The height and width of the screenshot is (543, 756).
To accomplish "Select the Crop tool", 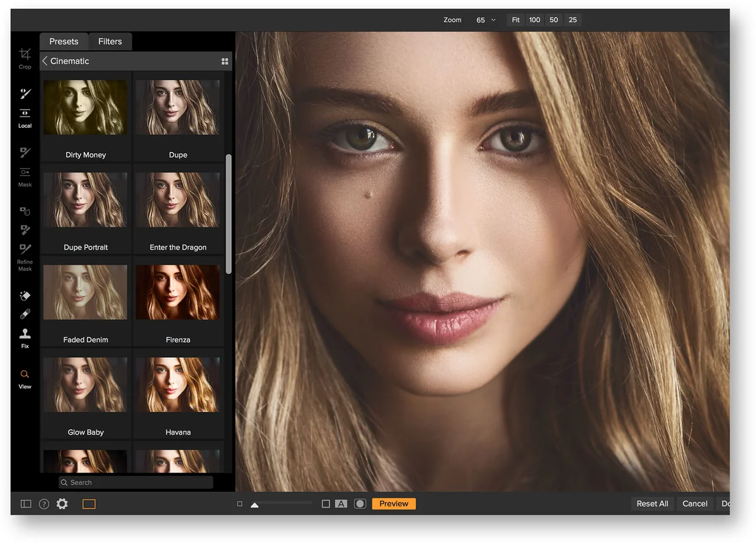I will tap(25, 55).
